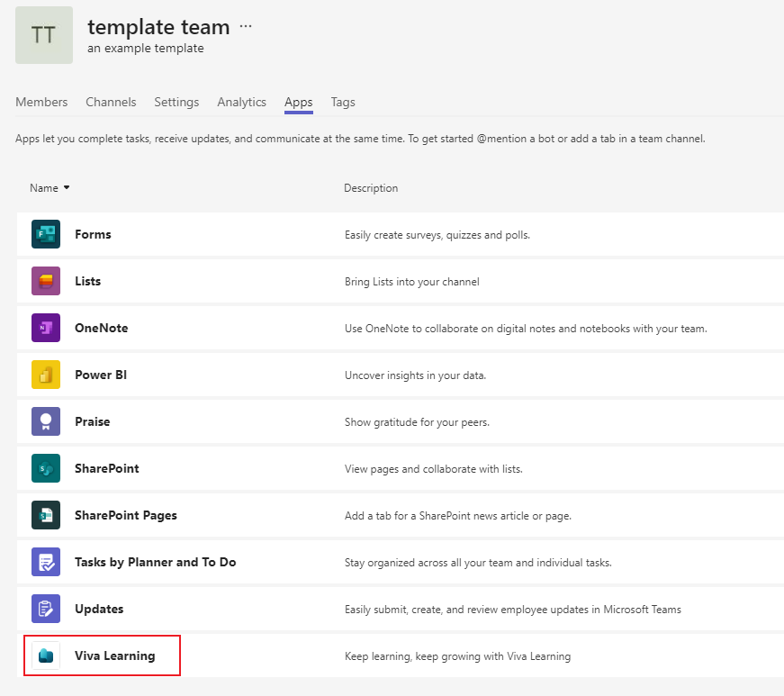Click 'Easily submit, create, and review' text
Screen dimensions: 784x696
pos(513,610)
